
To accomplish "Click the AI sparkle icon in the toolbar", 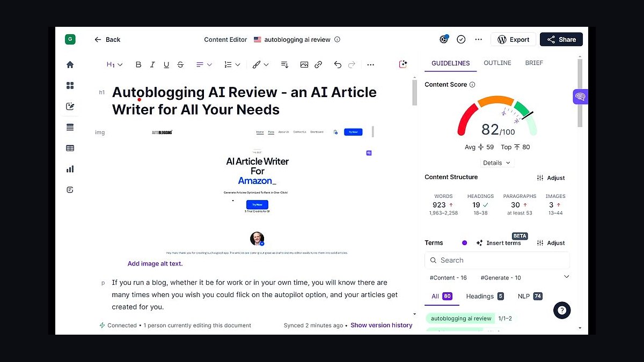I will click(x=403, y=64).
